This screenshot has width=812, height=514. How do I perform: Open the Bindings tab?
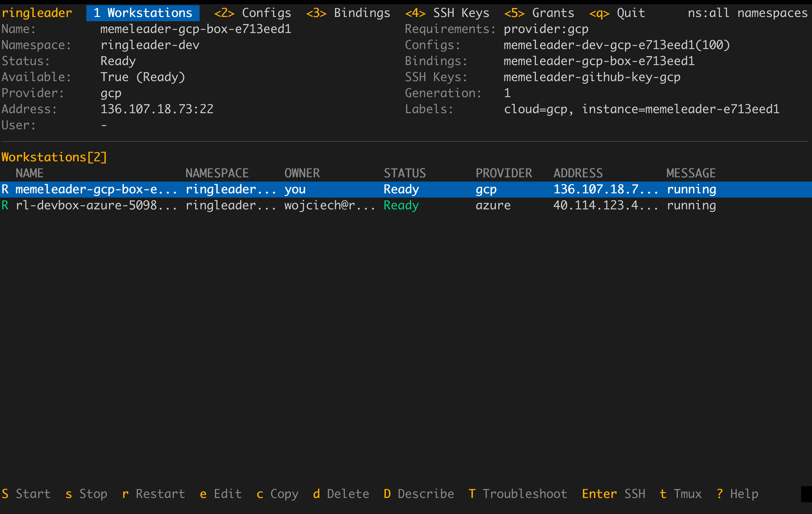coord(348,13)
